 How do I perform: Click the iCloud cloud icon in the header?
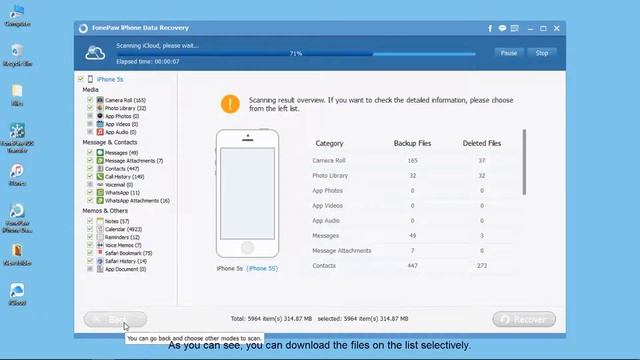[95, 53]
